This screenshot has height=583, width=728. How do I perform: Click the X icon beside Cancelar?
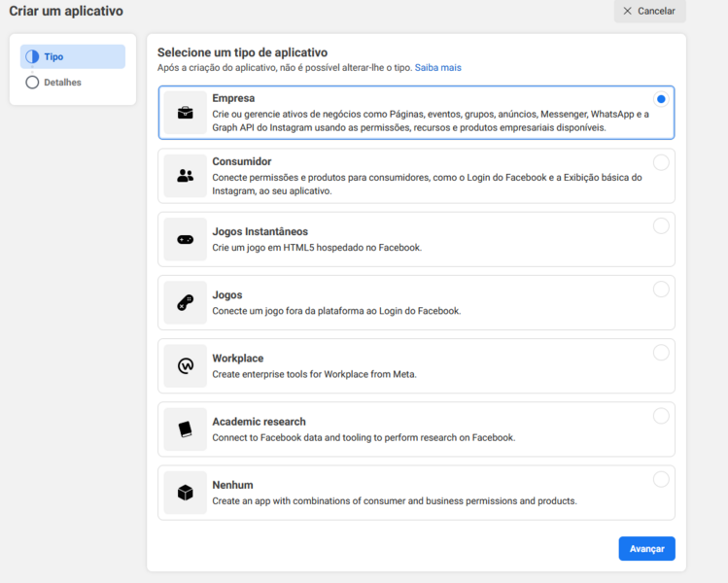pos(627,11)
